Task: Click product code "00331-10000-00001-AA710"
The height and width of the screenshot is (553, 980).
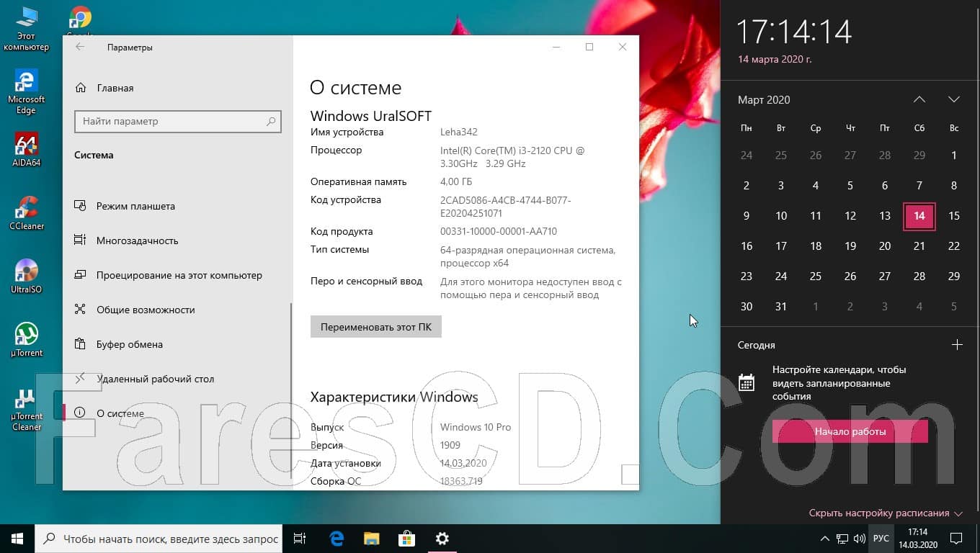Action: click(499, 232)
